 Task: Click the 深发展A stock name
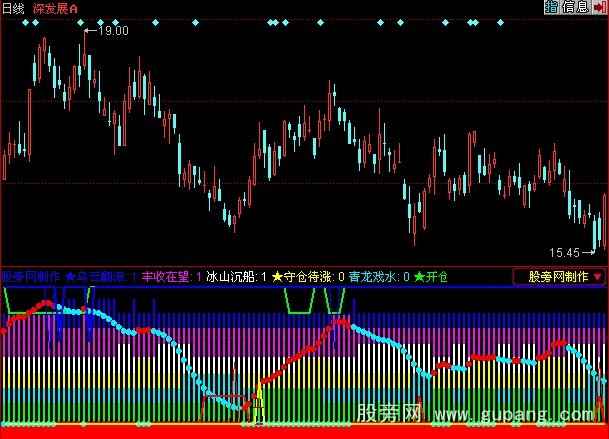click(x=55, y=8)
